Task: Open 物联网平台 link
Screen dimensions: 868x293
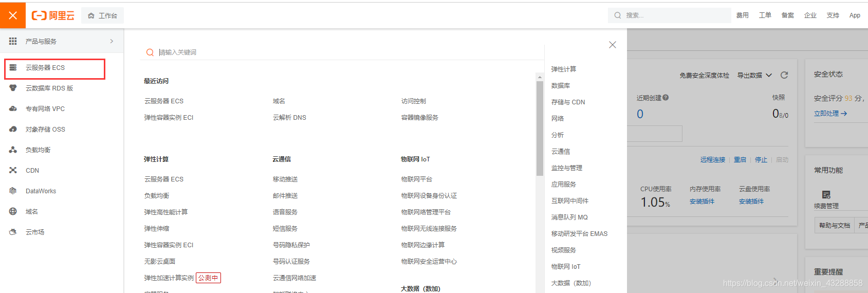Action: click(x=417, y=179)
